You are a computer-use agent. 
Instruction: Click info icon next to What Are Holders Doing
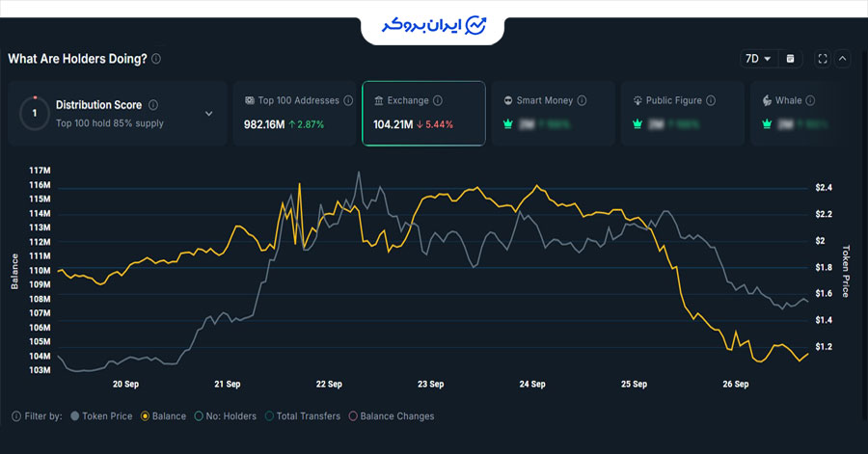pyautogui.click(x=156, y=59)
